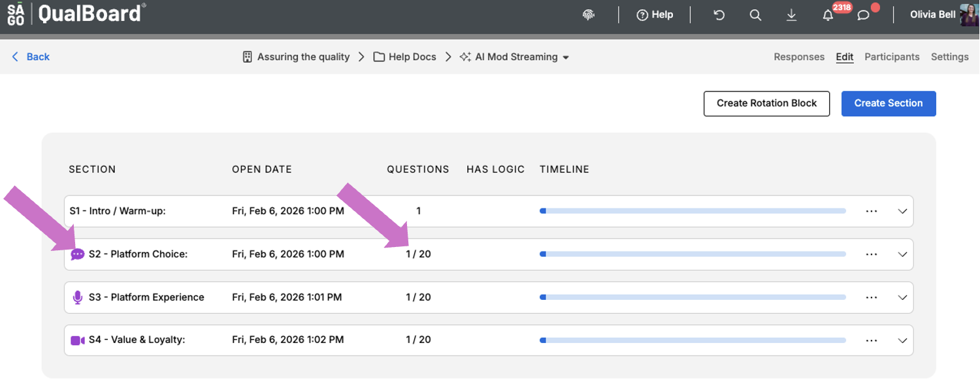This screenshot has height=379, width=980.
Task: Open Help via the question mark icon
Action: [x=654, y=14]
